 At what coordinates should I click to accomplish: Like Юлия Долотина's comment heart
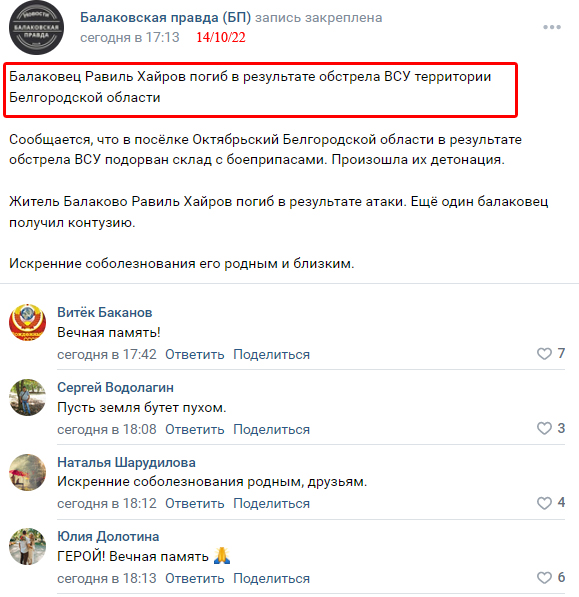tap(544, 578)
